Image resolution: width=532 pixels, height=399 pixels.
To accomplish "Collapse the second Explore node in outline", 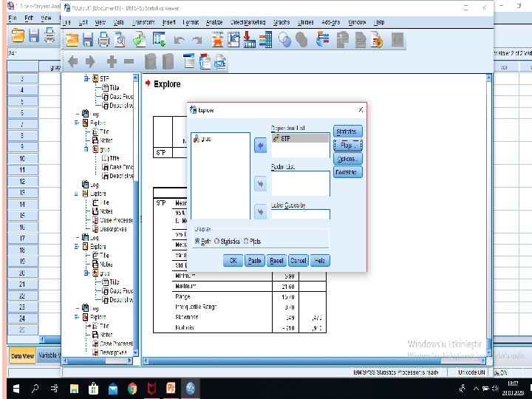I will pos(77,123).
